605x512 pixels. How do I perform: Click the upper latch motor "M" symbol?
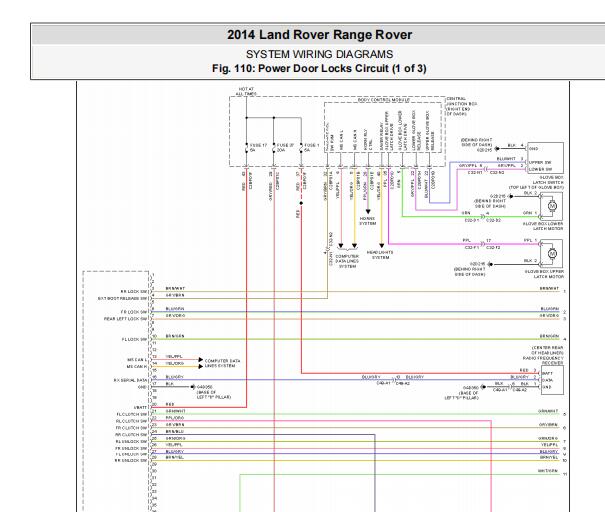(552, 254)
